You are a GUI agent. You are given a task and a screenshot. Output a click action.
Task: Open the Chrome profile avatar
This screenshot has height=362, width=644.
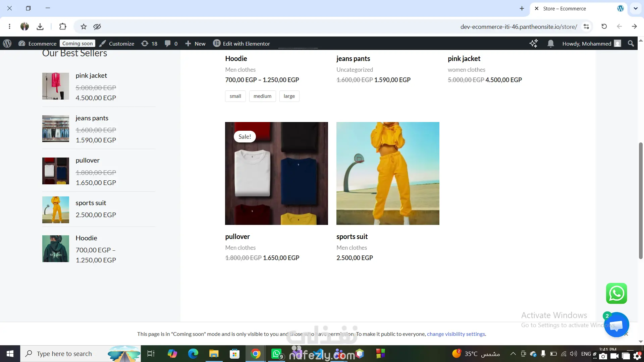(24, 26)
